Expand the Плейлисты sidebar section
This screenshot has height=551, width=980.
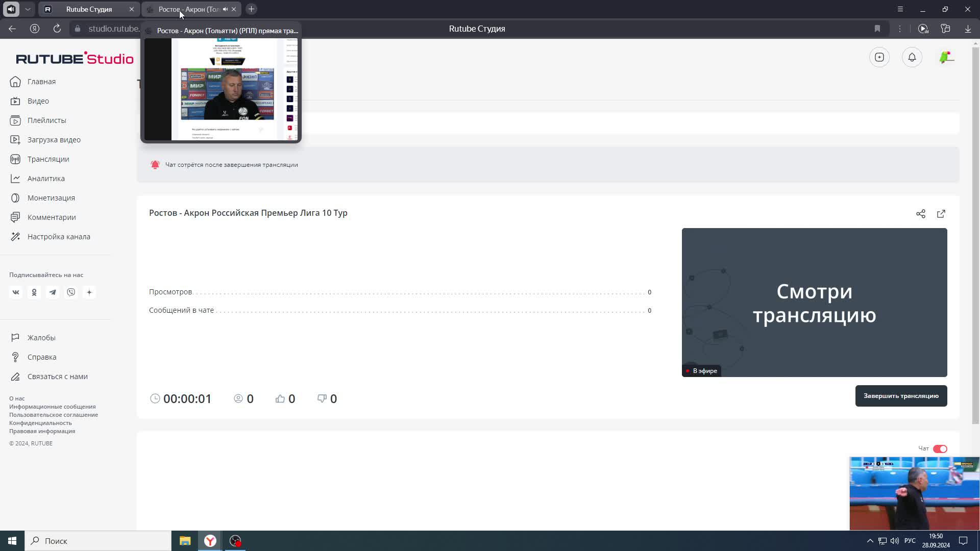(46, 120)
